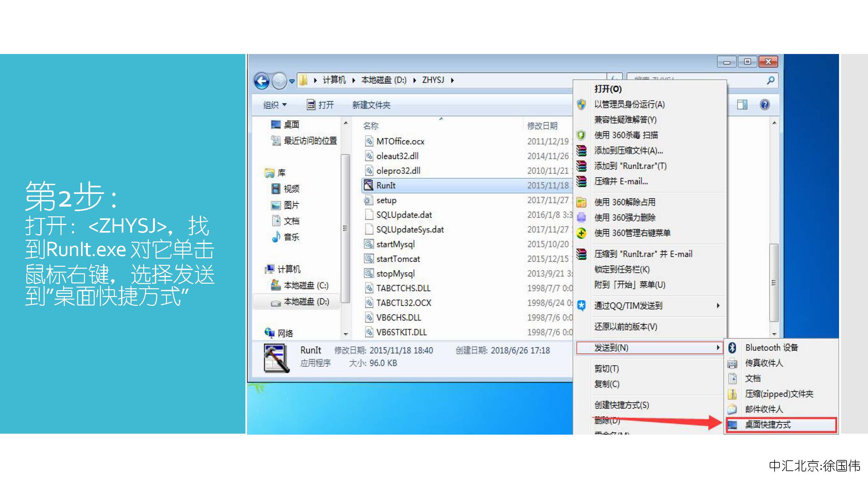Viewport: 868px width, 488px height.
Task: Open 本地磁盘 (C:) in the navigation tree
Action: point(305,286)
